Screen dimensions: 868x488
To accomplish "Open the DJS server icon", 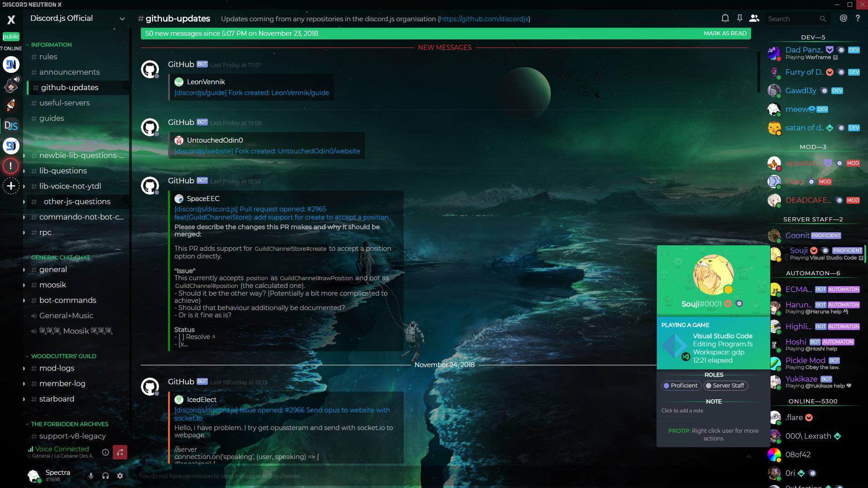I will point(11,125).
